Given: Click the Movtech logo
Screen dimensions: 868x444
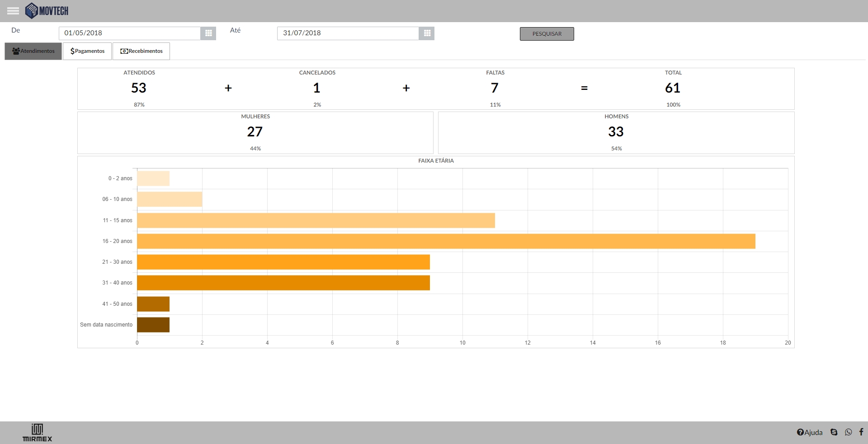Looking at the screenshot, I should tap(47, 11).
